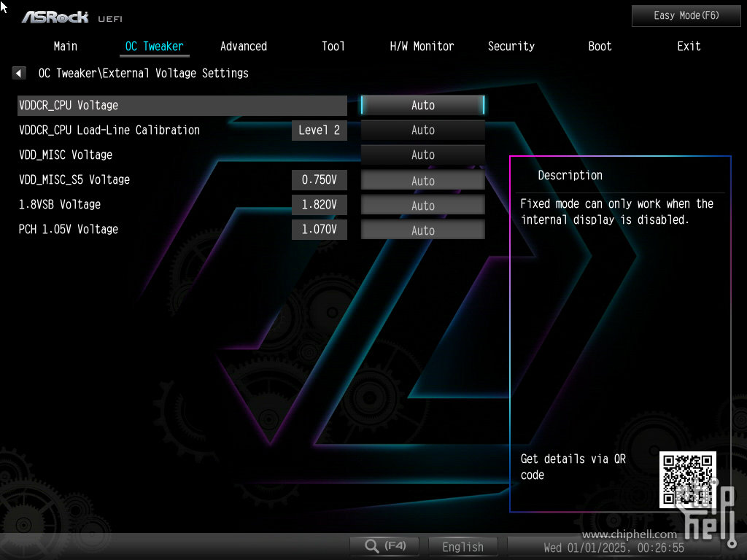Open the H/W Monitor tab
747x560 pixels.
[422, 46]
